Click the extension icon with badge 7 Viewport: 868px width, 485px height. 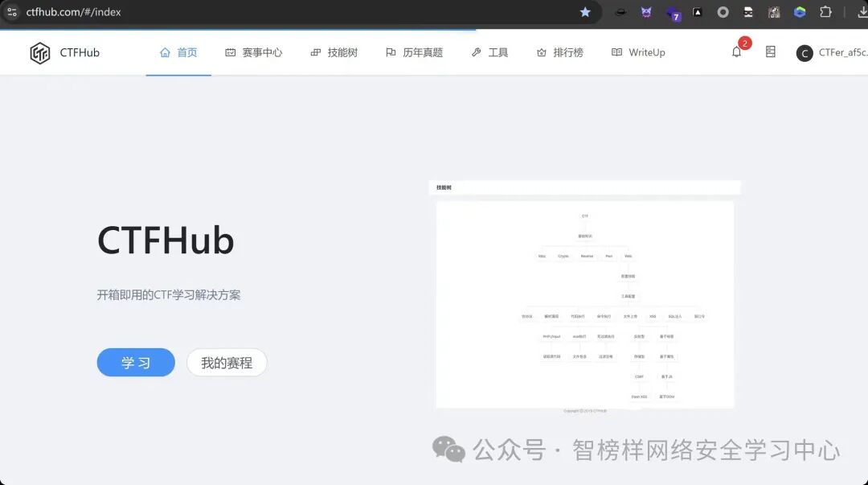[x=673, y=14]
